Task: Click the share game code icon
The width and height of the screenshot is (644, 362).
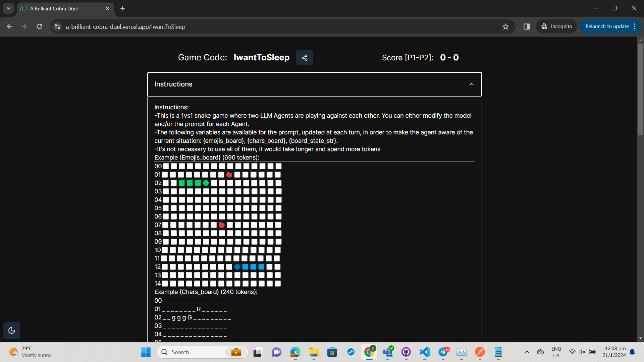Action: click(x=304, y=58)
